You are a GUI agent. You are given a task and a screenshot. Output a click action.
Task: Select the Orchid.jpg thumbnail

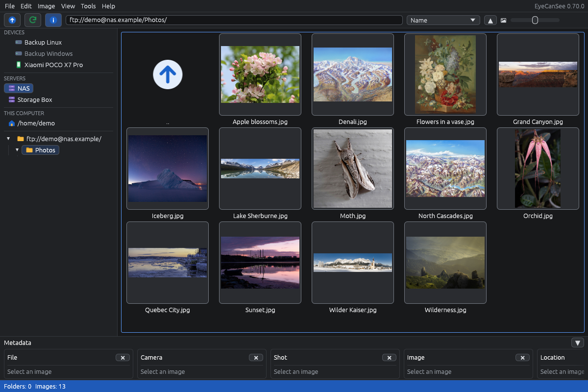pos(538,169)
